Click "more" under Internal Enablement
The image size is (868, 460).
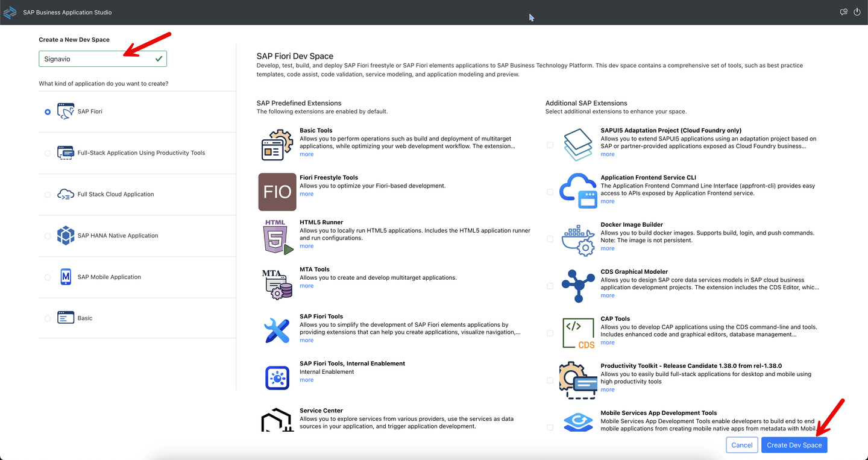pyautogui.click(x=306, y=380)
